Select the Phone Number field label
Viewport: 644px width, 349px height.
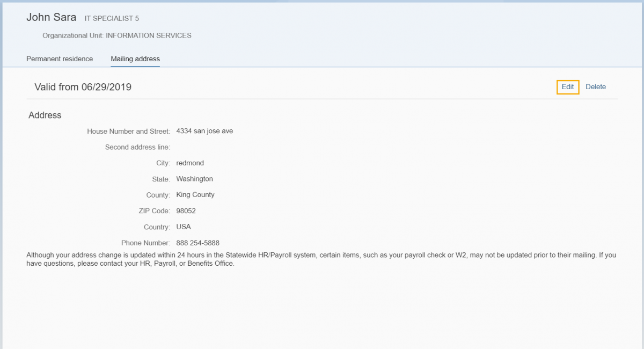click(145, 243)
